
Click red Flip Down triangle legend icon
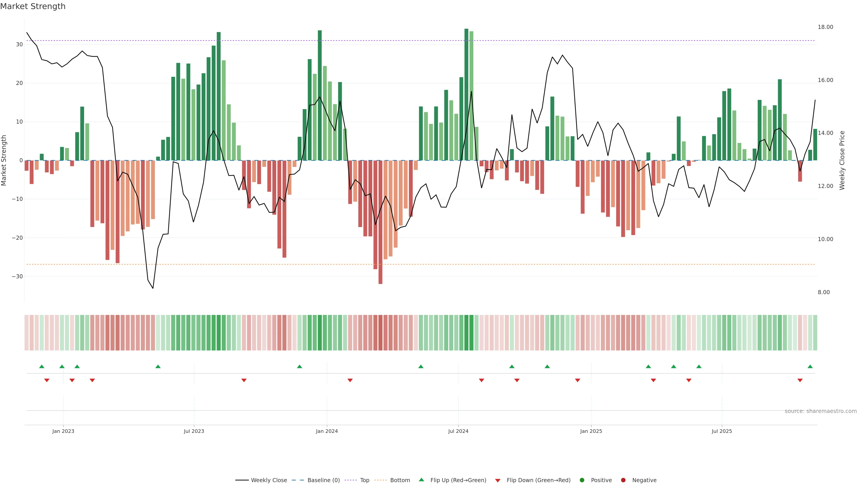point(498,481)
